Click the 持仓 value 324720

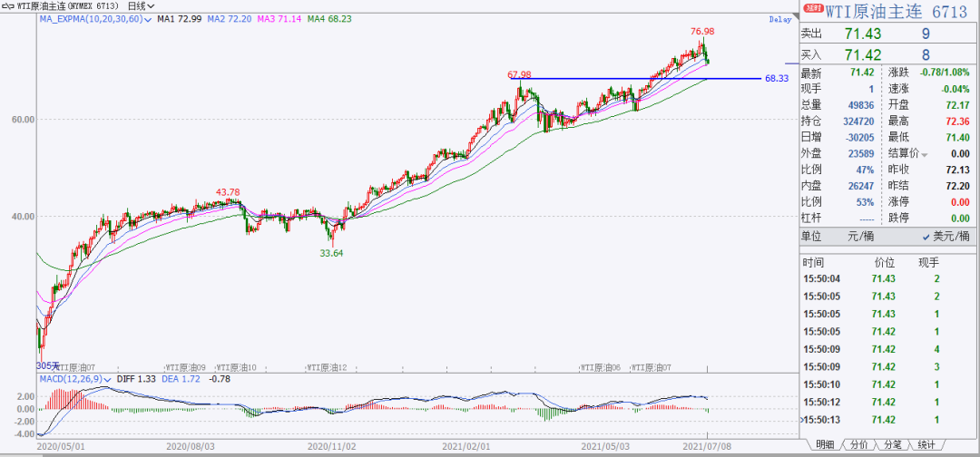click(x=858, y=122)
